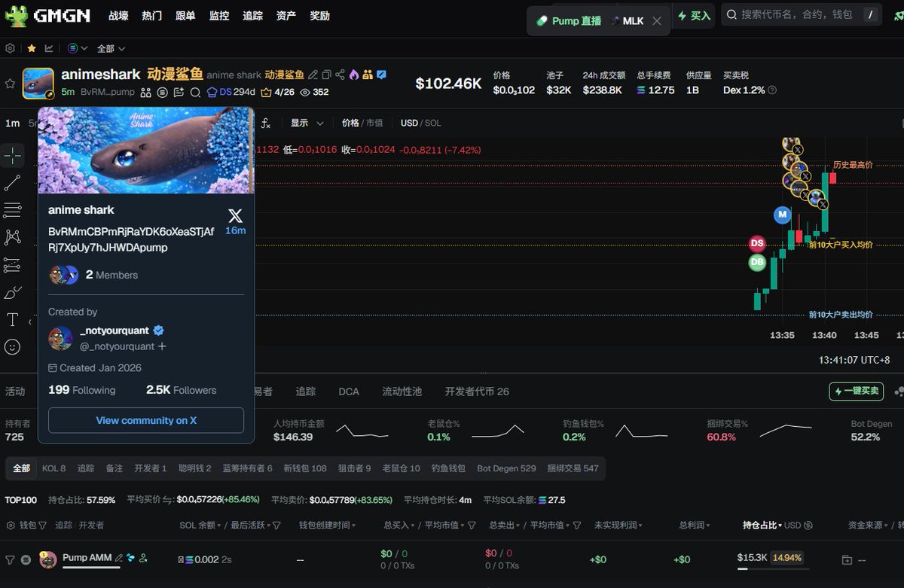The height and width of the screenshot is (588, 904).
Task: Click the 一键买卖 button
Action: 856,391
